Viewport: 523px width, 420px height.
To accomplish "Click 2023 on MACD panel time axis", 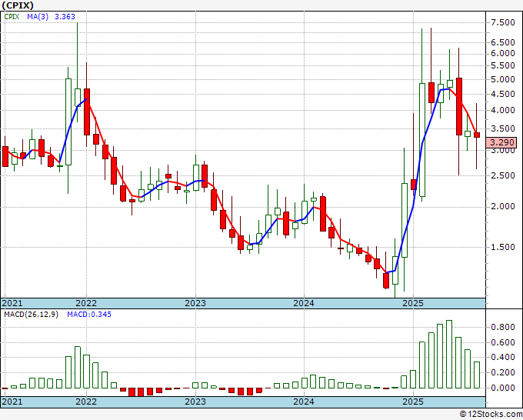I will click(x=195, y=402).
